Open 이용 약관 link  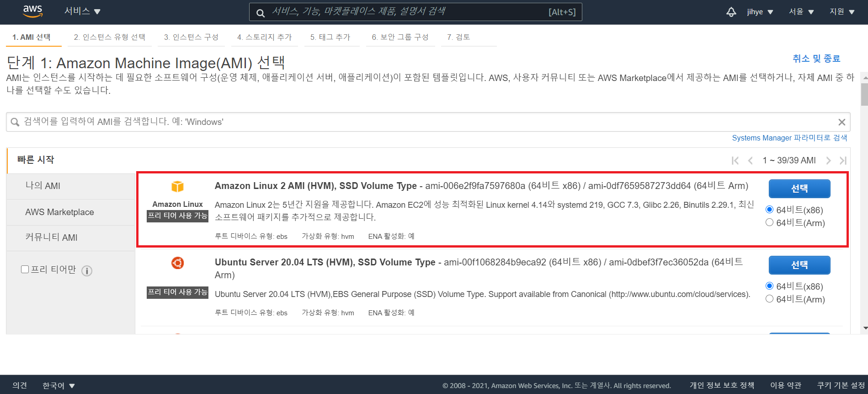point(786,385)
